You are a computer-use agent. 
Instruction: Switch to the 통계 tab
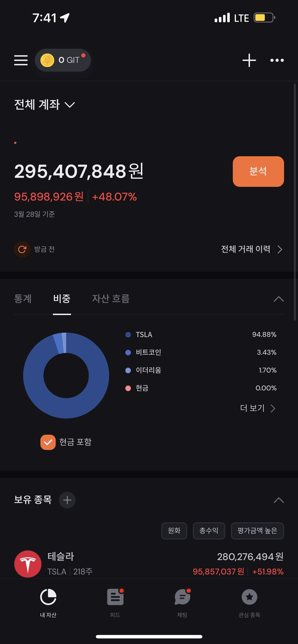23,299
